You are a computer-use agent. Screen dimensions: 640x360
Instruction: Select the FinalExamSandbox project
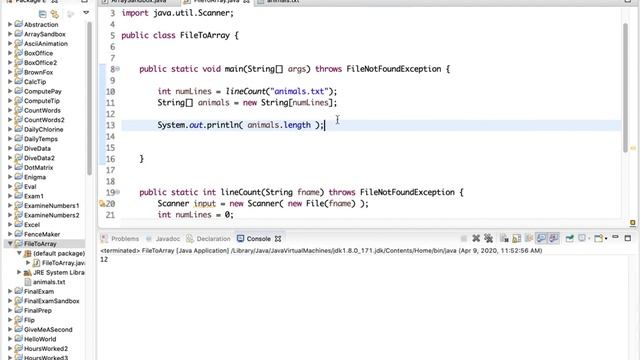(x=51, y=301)
